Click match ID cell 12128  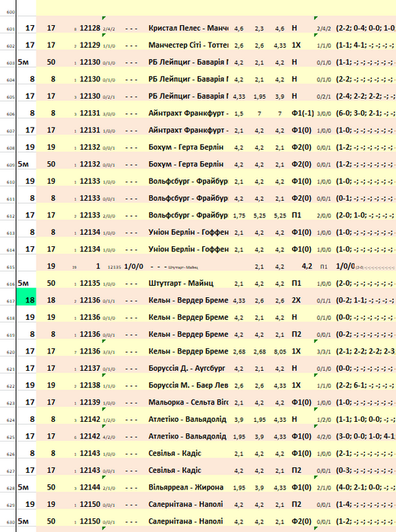click(x=90, y=28)
